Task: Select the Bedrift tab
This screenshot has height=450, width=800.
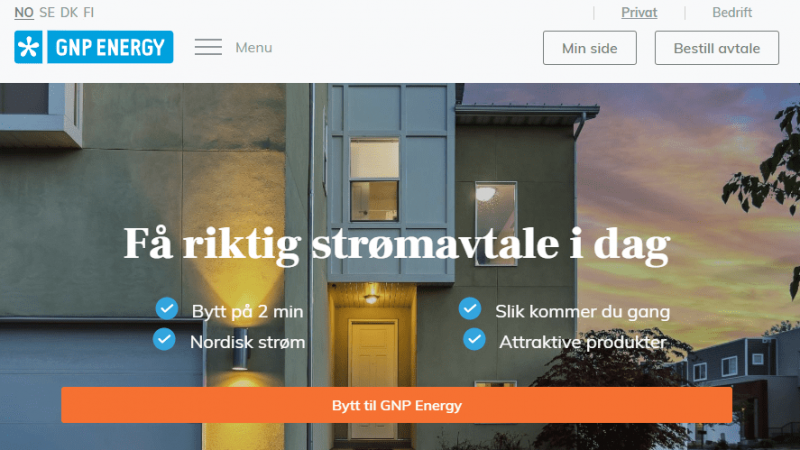Action: (732, 13)
